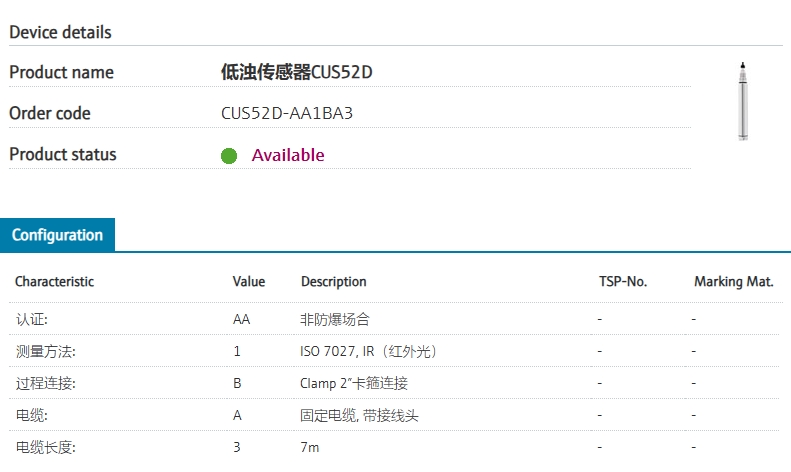Select the 过程连接 characteristic row label
791x472 pixels.
(46, 383)
